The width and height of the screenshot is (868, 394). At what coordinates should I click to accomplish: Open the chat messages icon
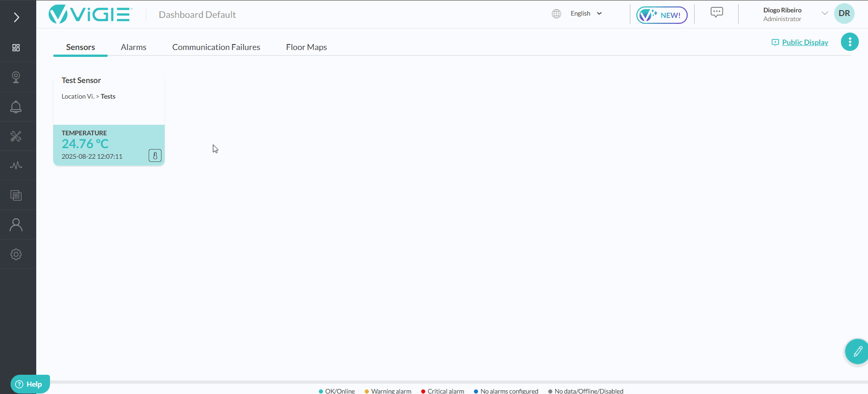(717, 12)
